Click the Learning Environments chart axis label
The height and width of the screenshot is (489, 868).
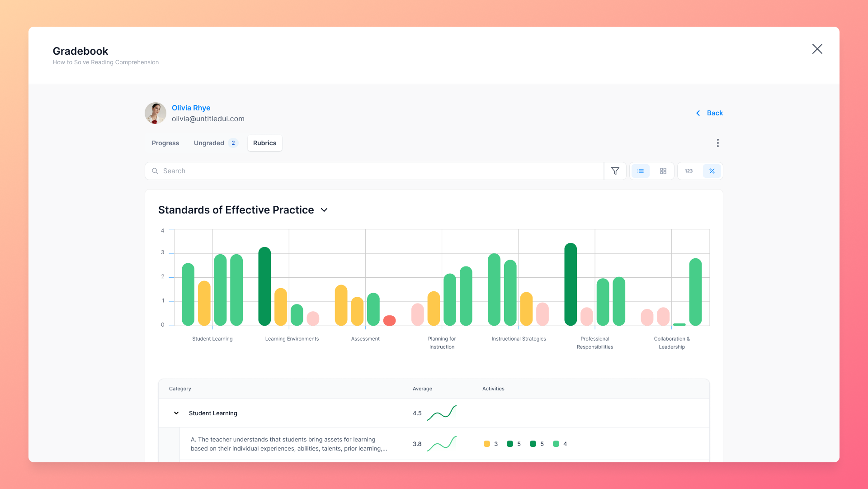tap(292, 339)
